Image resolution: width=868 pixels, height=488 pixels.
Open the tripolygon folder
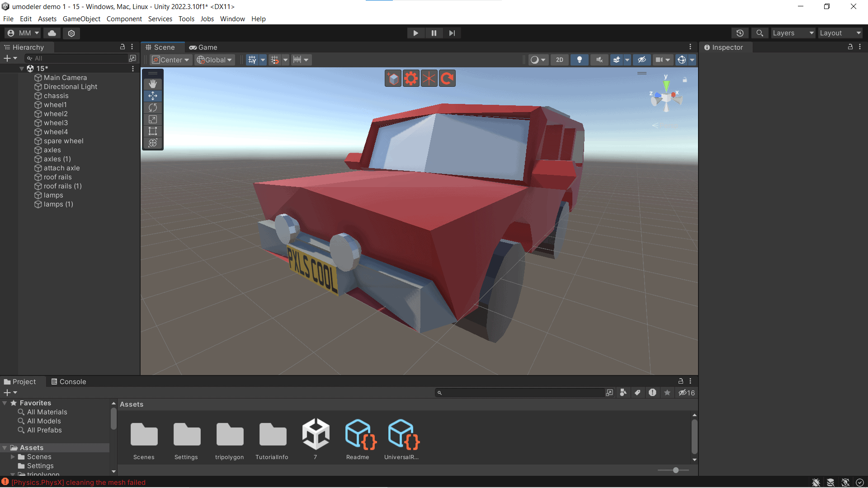coord(230,439)
